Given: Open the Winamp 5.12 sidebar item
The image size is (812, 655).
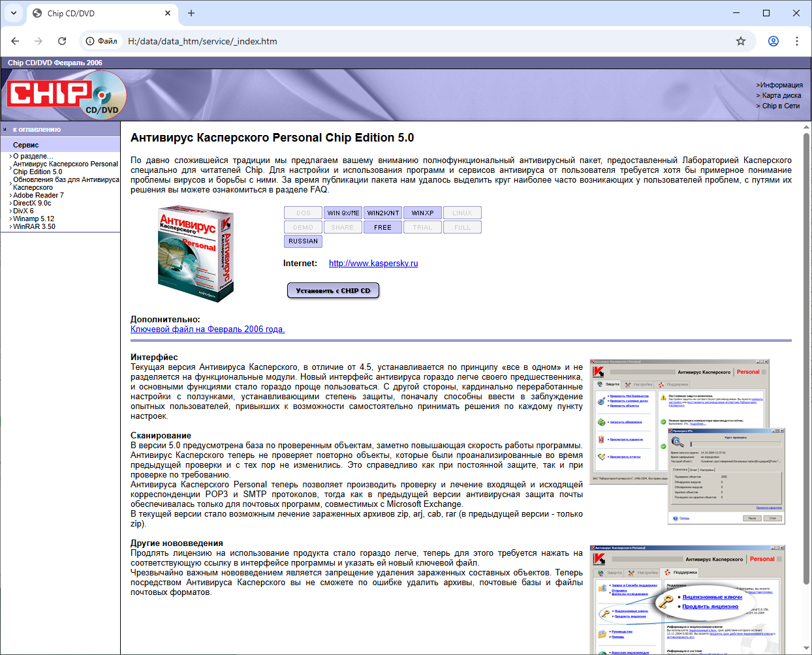Looking at the screenshot, I should [33, 219].
